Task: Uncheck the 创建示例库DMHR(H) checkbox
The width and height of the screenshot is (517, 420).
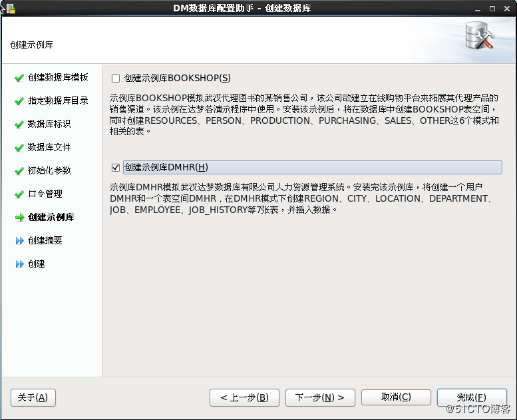Action: [x=116, y=168]
